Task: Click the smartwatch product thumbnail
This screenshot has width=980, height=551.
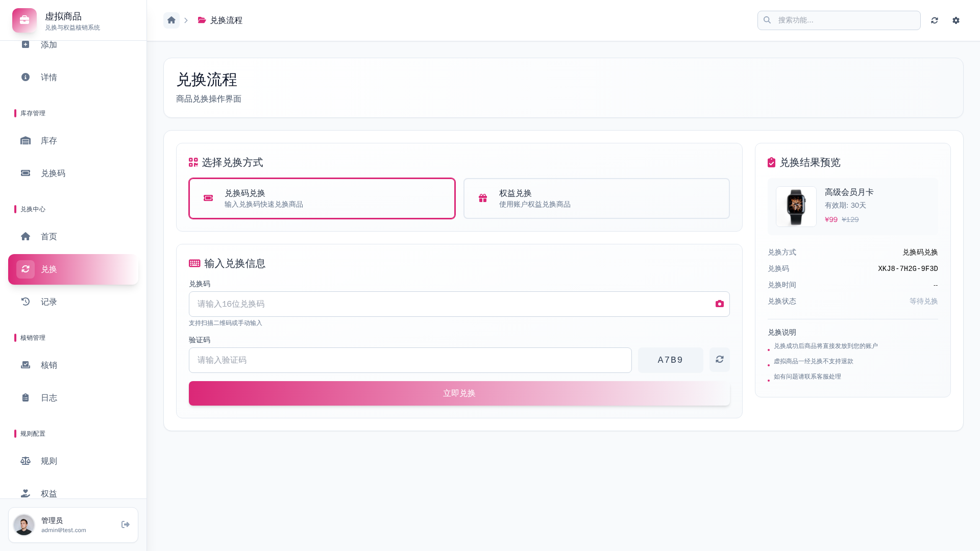Action: [796, 207]
